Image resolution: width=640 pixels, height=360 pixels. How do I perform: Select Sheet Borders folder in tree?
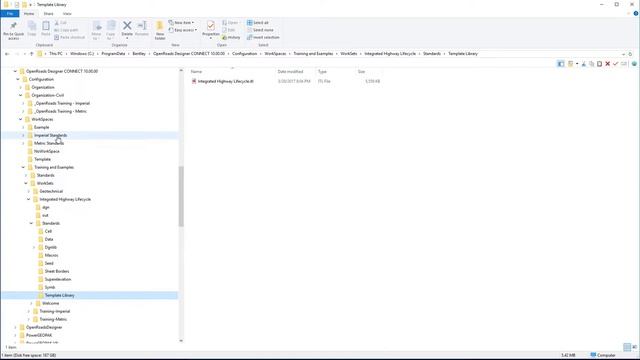(57, 271)
